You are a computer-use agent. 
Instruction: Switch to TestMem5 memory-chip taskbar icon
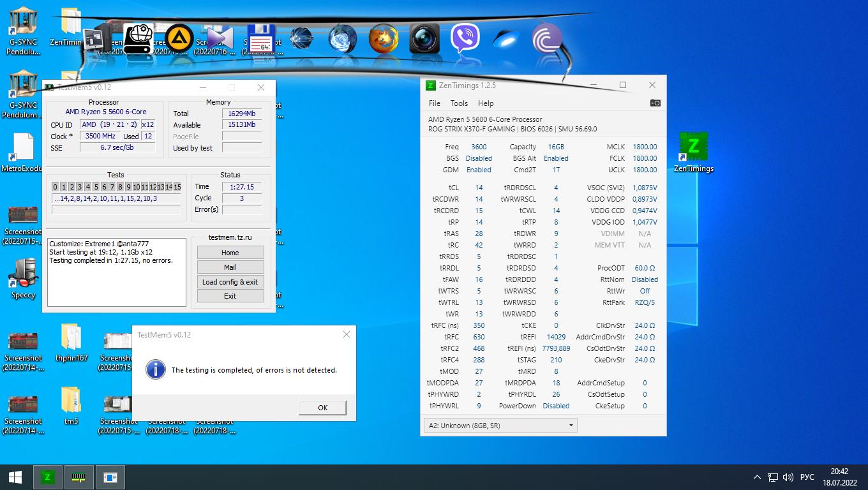79,477
